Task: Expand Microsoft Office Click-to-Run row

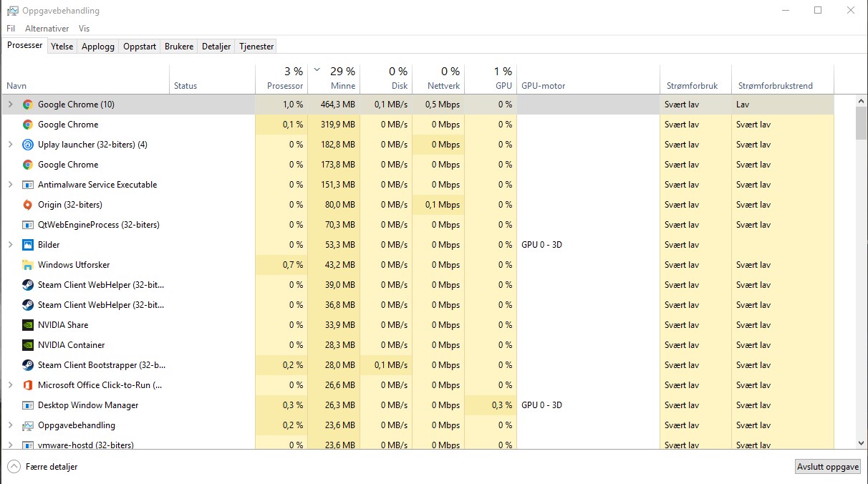Action: [10, 385]
